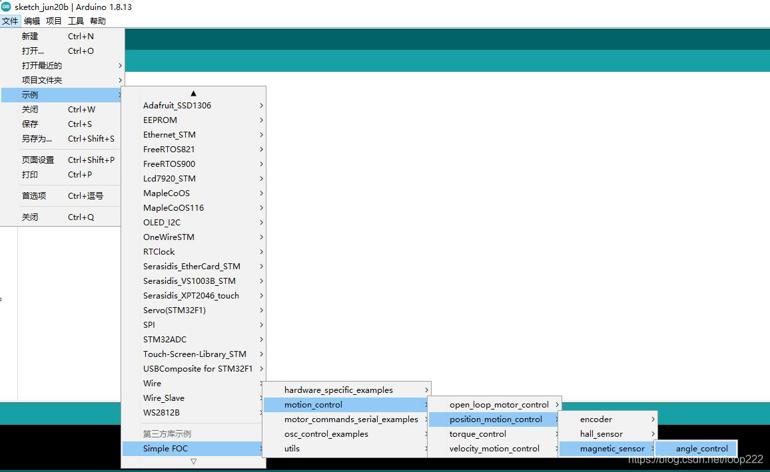The height and width of the screenshot is (472, 770).
Task: Expand Adafruit_SSD1306 examples
Action: [193, 106]
